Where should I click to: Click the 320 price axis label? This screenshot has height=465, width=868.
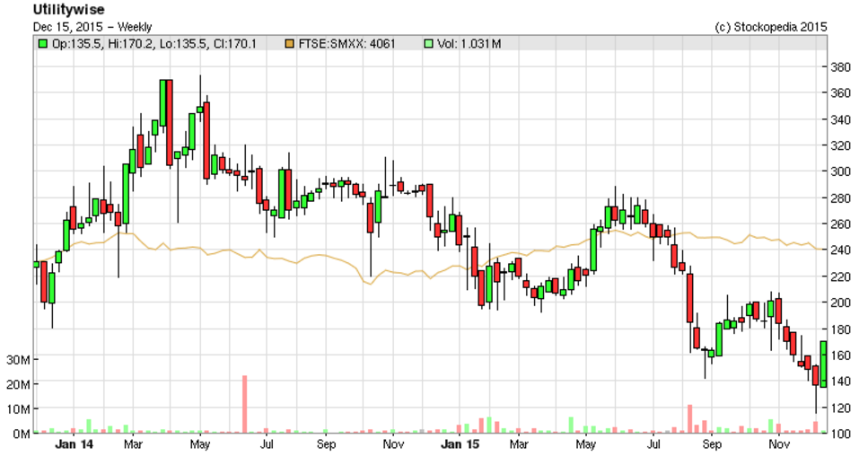pos(840,145)
